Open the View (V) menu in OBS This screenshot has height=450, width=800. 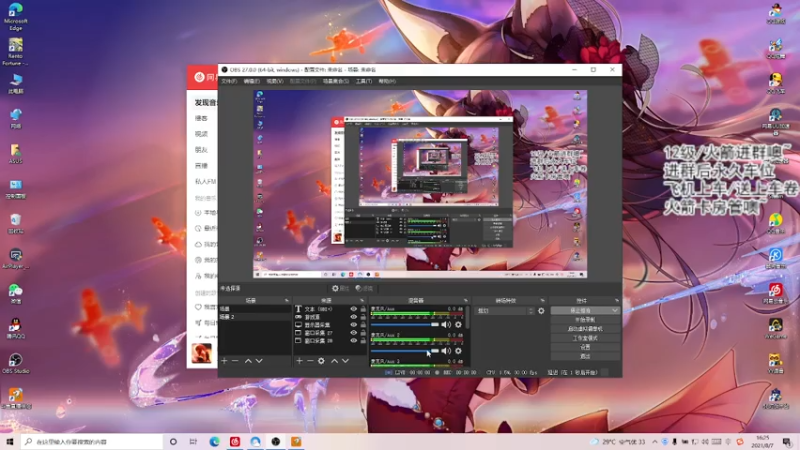click(274, 81)
